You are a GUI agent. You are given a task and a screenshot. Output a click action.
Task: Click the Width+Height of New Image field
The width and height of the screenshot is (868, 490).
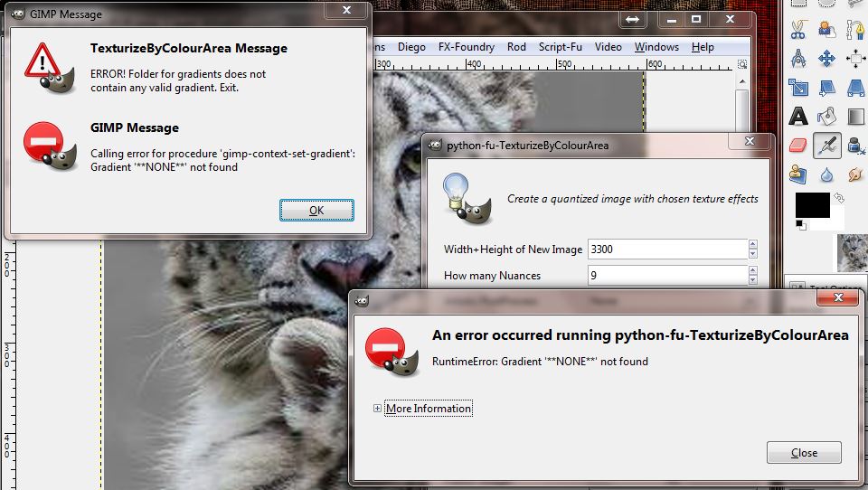(667, 250)
